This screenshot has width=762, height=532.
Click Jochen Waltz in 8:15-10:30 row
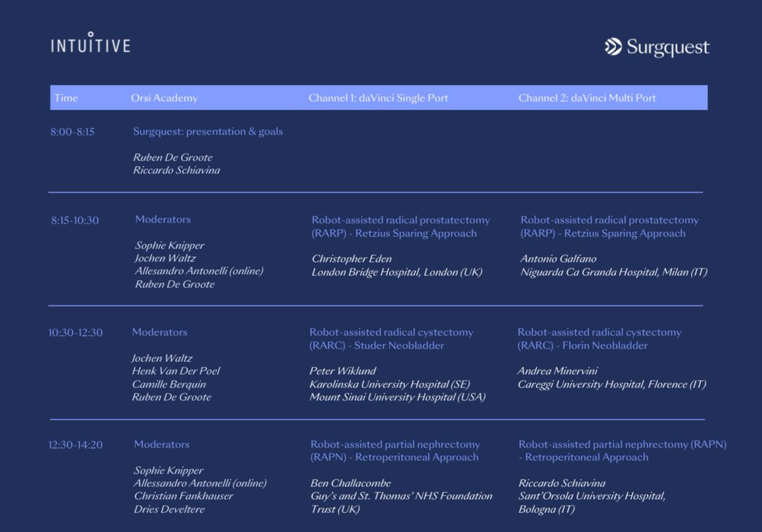164,258
